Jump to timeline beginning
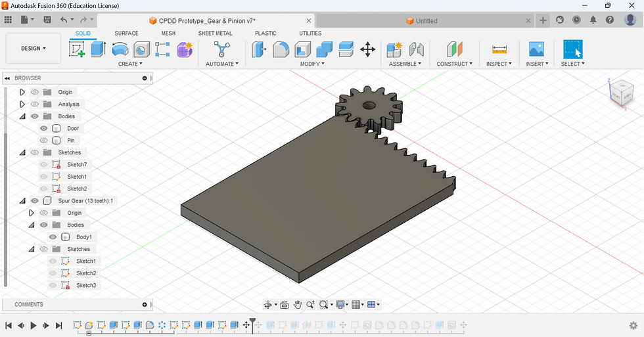Screen dimensions: 644x337 (8, 326)
